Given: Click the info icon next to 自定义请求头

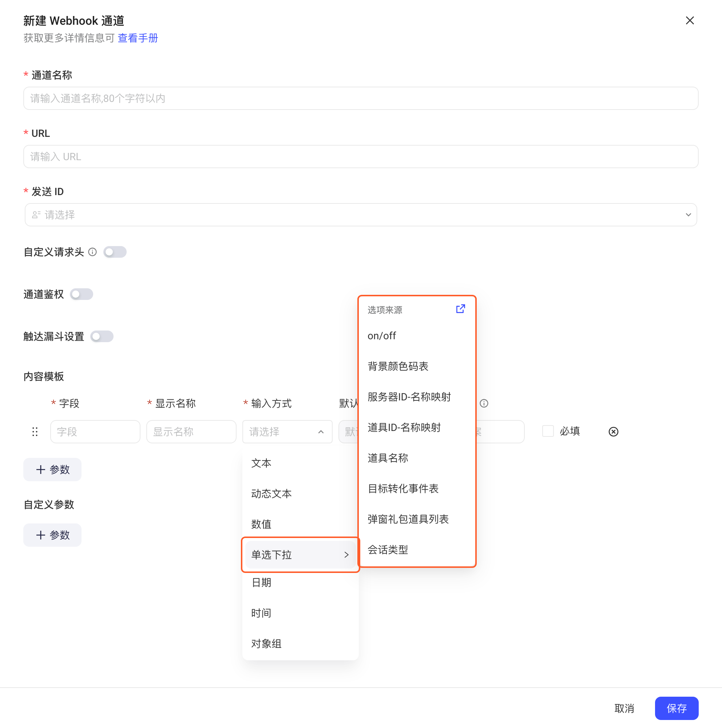Looking at the screenshot, I should point(93,252).
